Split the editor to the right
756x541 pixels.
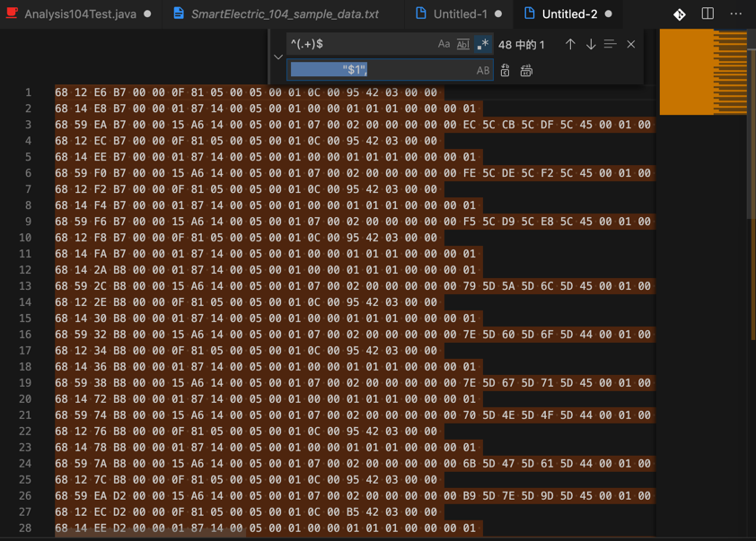click(708, 13)
